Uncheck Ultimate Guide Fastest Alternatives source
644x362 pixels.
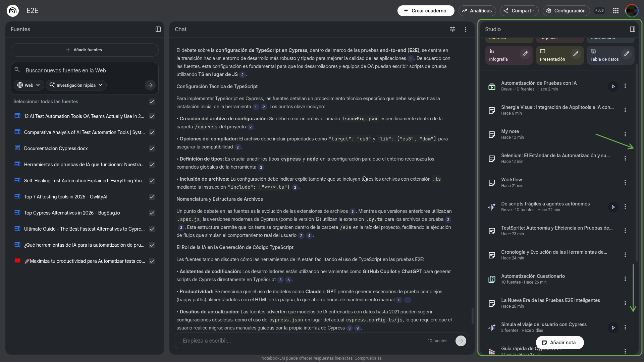click(x=152, y=229)
